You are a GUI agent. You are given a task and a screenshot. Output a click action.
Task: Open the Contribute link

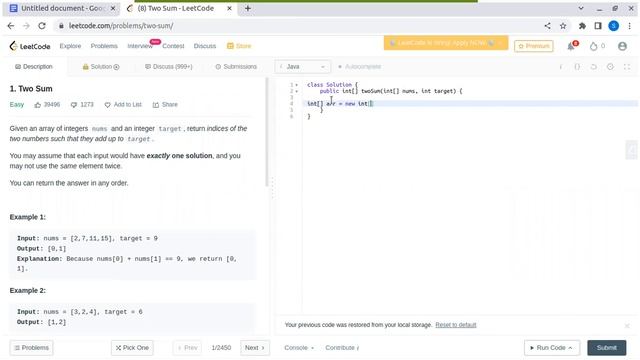tap(342, 348)
